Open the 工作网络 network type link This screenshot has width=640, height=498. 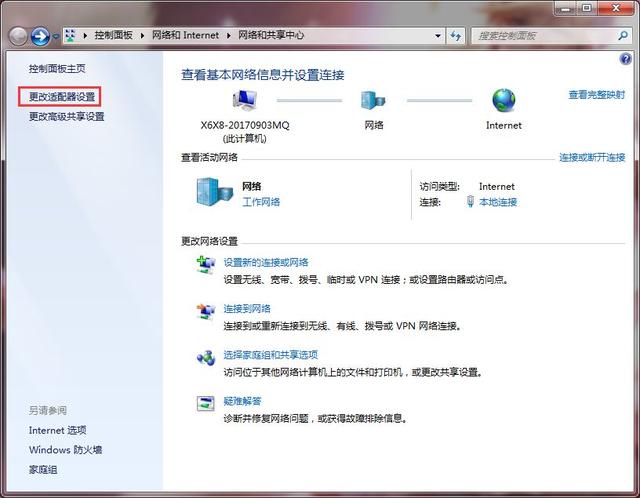[x=261, y=202]
